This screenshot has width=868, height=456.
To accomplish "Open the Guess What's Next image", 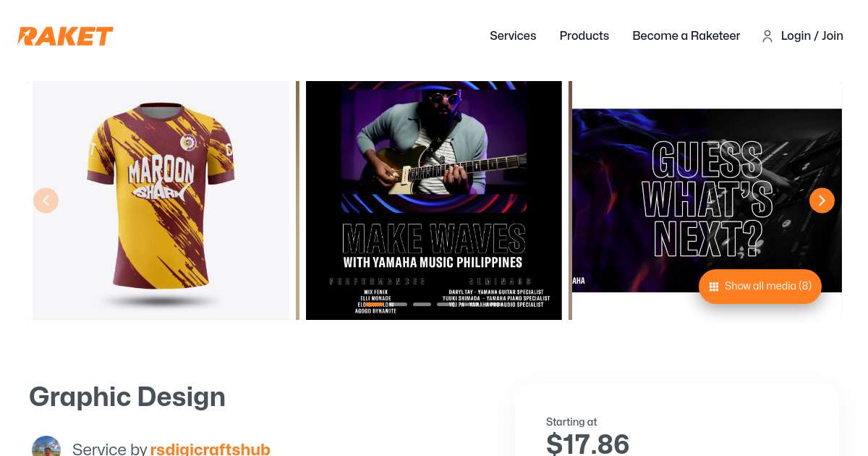I will tap(707, 200).
